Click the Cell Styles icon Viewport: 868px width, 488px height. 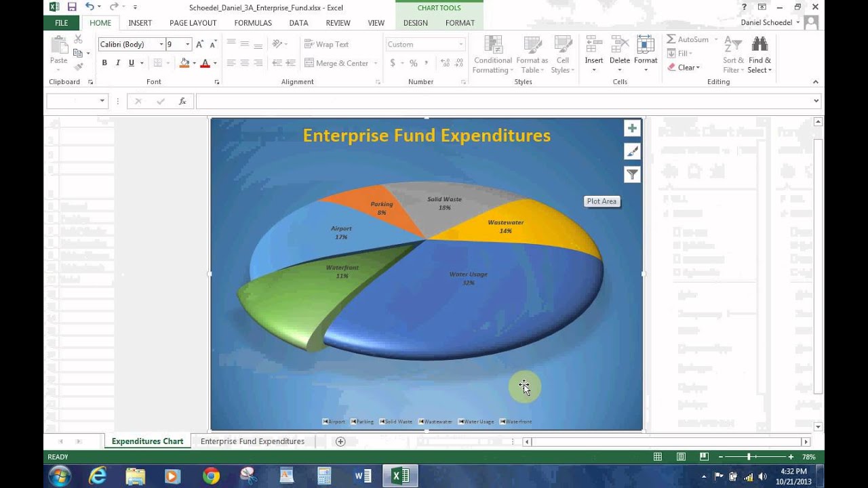pyautogui.click(x=563, y=45)
